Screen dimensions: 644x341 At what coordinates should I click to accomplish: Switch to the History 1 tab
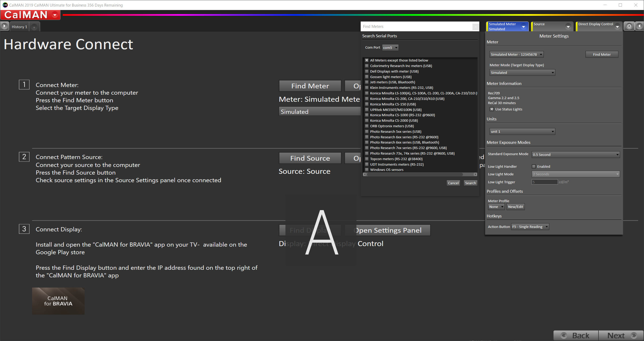[x=19, y=27]
